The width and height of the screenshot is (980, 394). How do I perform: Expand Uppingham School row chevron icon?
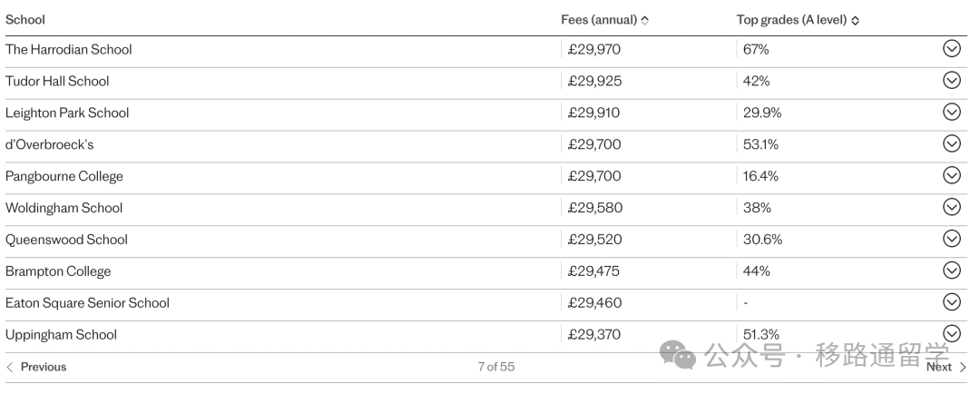[x=951, y=333]
